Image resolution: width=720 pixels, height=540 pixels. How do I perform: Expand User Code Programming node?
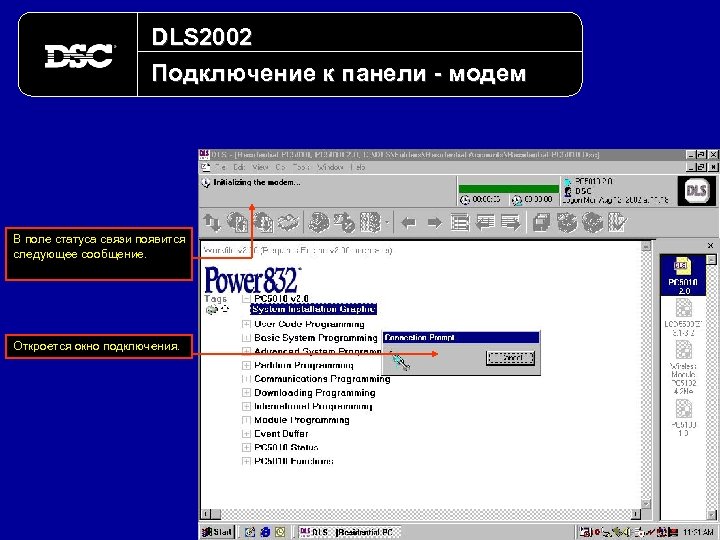pyautogui.click(x=247, y=324)
